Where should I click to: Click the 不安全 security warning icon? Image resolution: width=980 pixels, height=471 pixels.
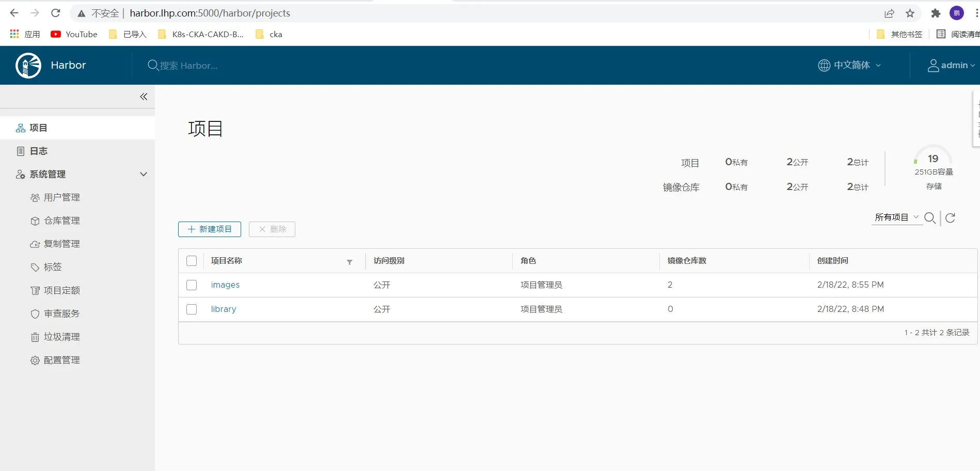(81, 13)
